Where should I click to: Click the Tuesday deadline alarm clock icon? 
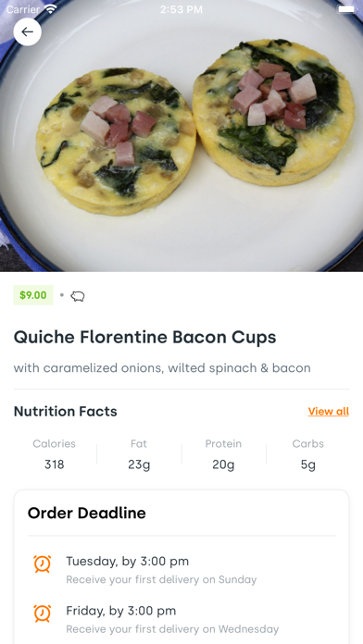pos(43,563)
